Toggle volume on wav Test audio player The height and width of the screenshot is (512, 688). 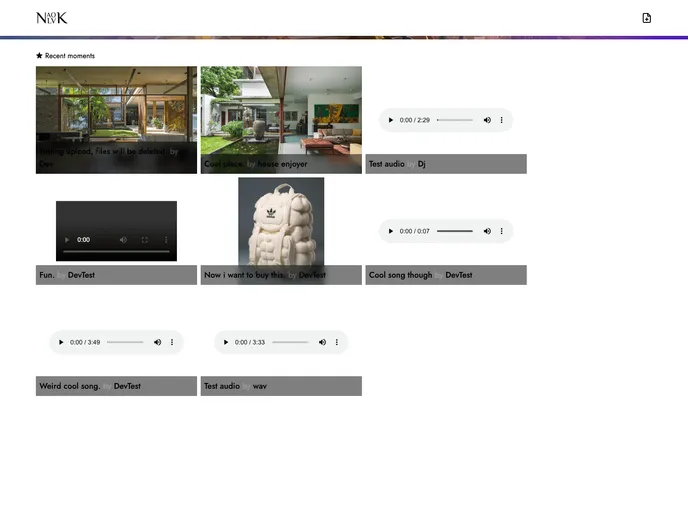click(322, 342)
